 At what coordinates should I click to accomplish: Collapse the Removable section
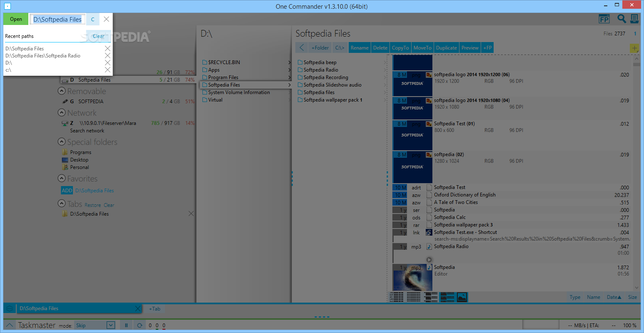click(62, 91)
